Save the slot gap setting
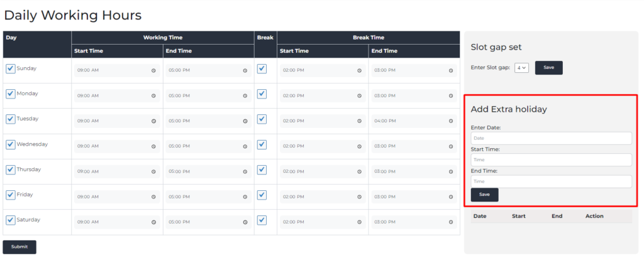The width and height of the screenshot is (644, 258). pos(548,68)
